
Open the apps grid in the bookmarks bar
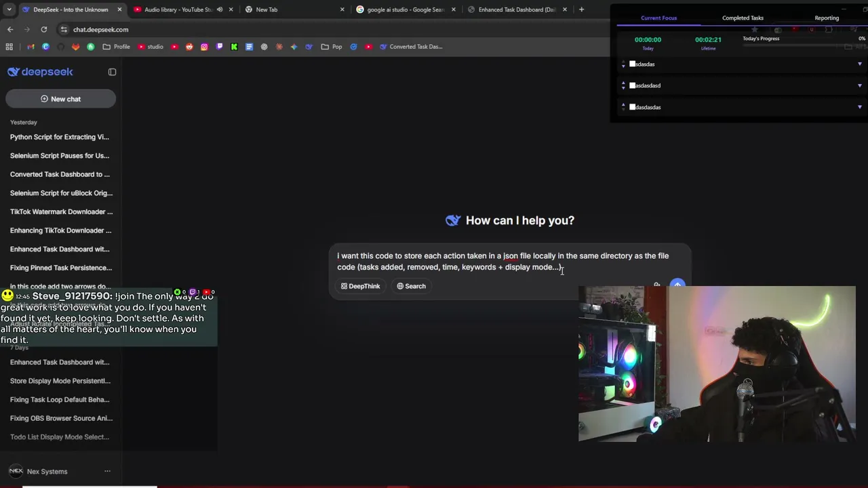pos(9,47)
